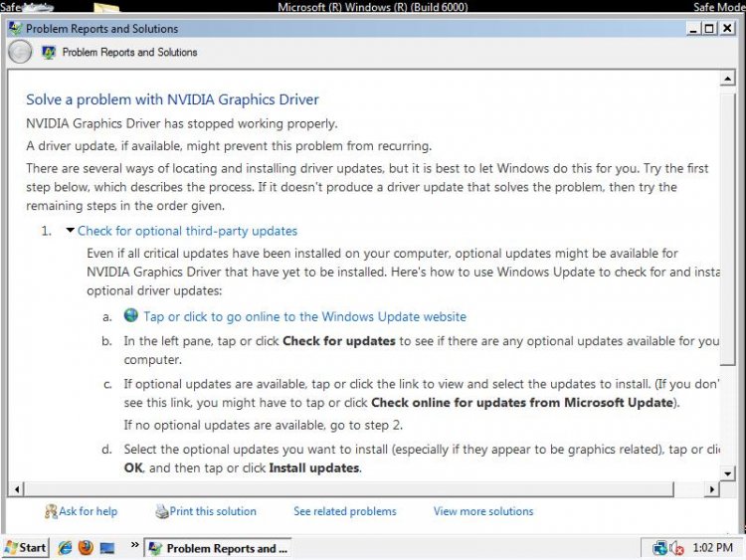746x560 pixels.
Task: Click the NVIDIA Graphics Driver has stopped working text
Action: click(x=182, y=123)
